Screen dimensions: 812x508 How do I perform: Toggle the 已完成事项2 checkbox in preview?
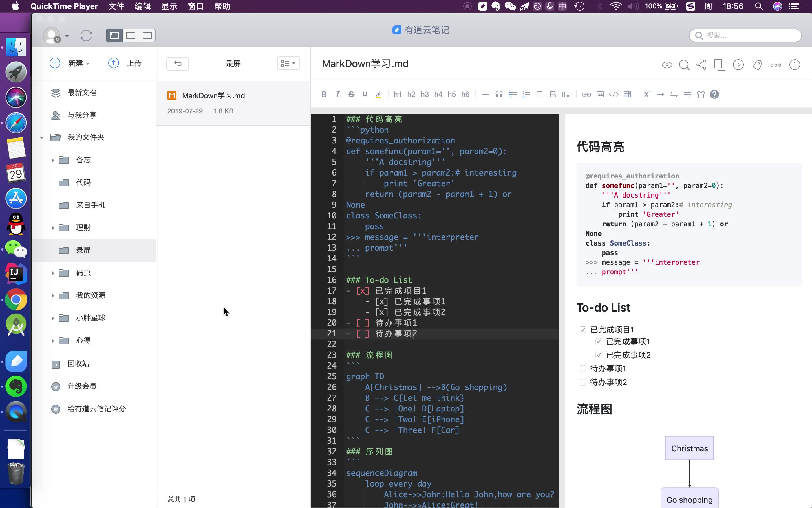[x=599, y=355]
